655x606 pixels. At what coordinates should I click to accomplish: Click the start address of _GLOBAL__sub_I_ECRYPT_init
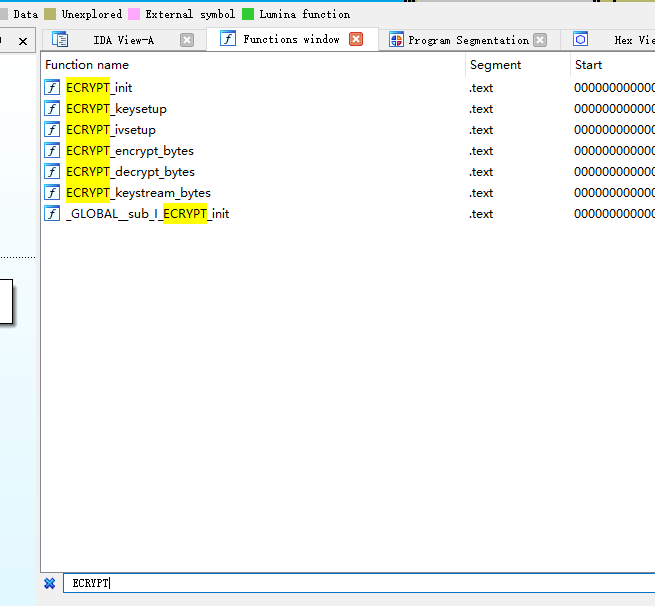614,213
